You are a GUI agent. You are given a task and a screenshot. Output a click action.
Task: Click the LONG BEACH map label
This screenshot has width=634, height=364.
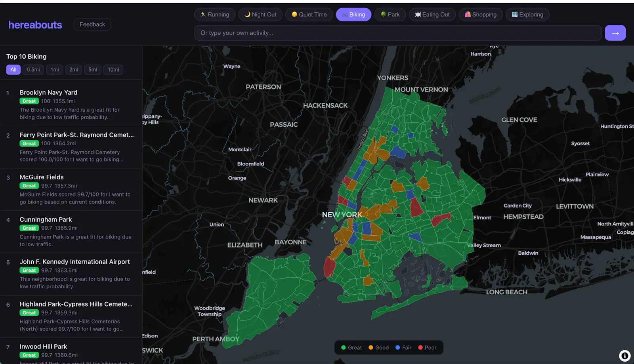pyautogui.click(x=507, y=292)
